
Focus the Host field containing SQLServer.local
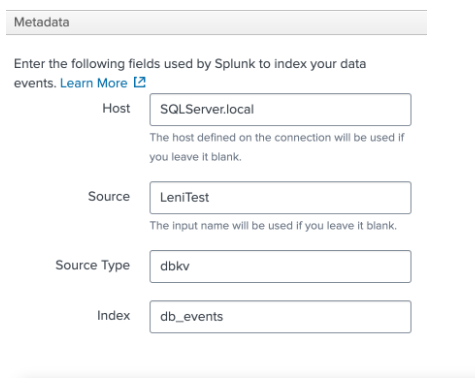point(280,110)
